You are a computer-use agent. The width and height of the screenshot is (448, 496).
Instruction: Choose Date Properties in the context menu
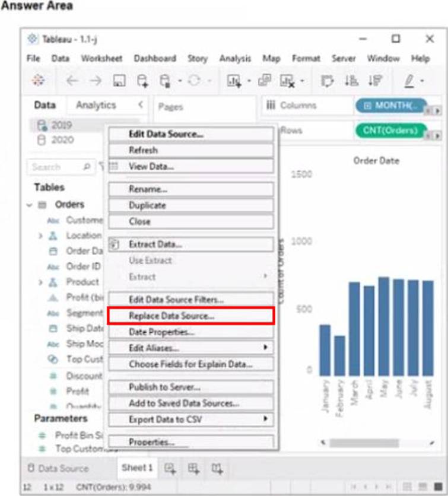point(191,332)
